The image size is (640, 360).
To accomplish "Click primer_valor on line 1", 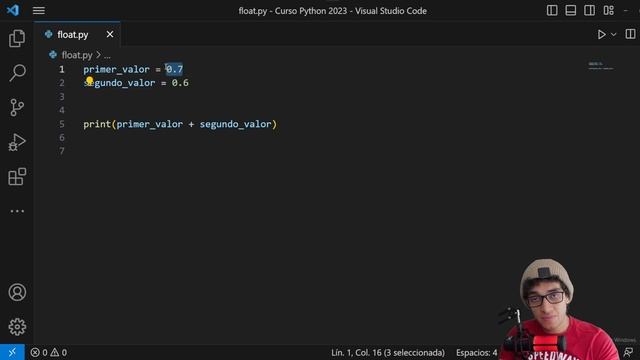I will click(x=116, y=69).
